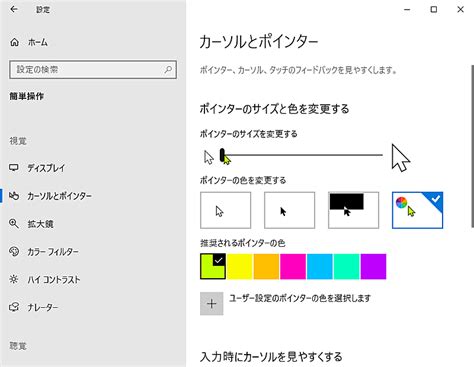
Task: Open ディスプレイ settings page
Action: [46, 168]
